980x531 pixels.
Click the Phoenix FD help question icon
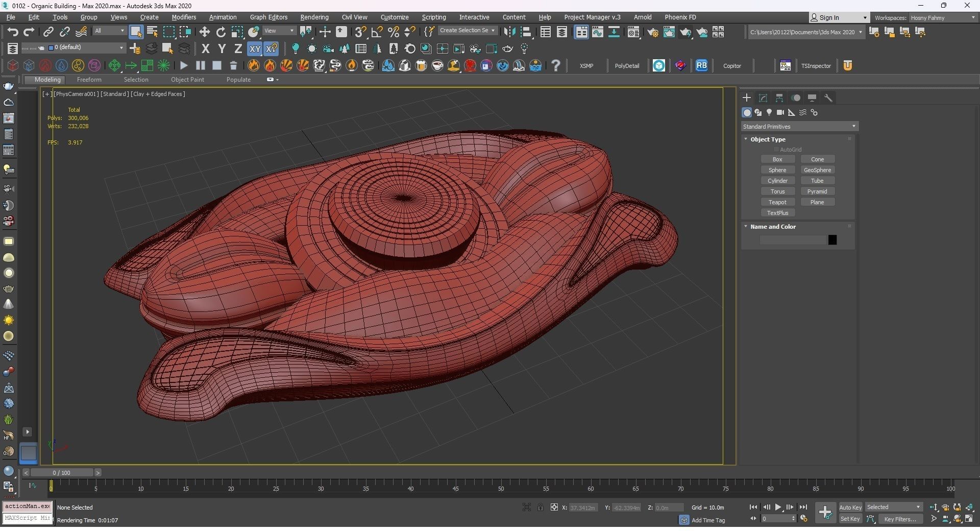point(556,65)
